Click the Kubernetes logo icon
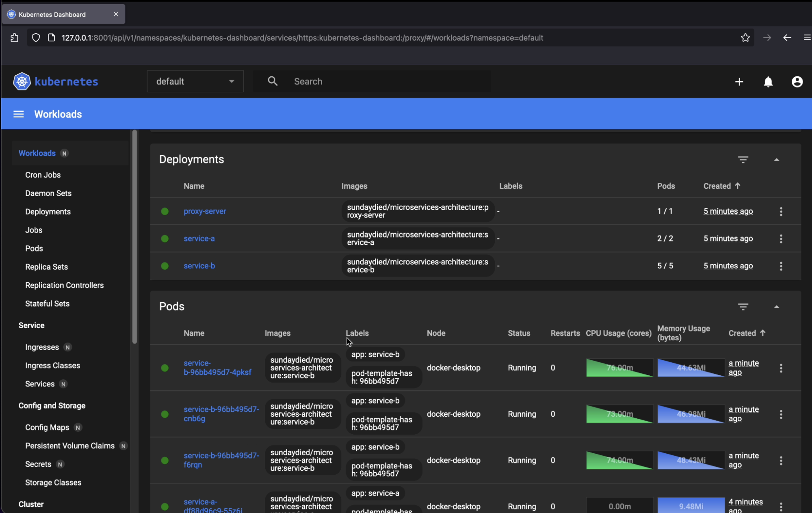Viewport: 812px width, 513px height. 22,81
